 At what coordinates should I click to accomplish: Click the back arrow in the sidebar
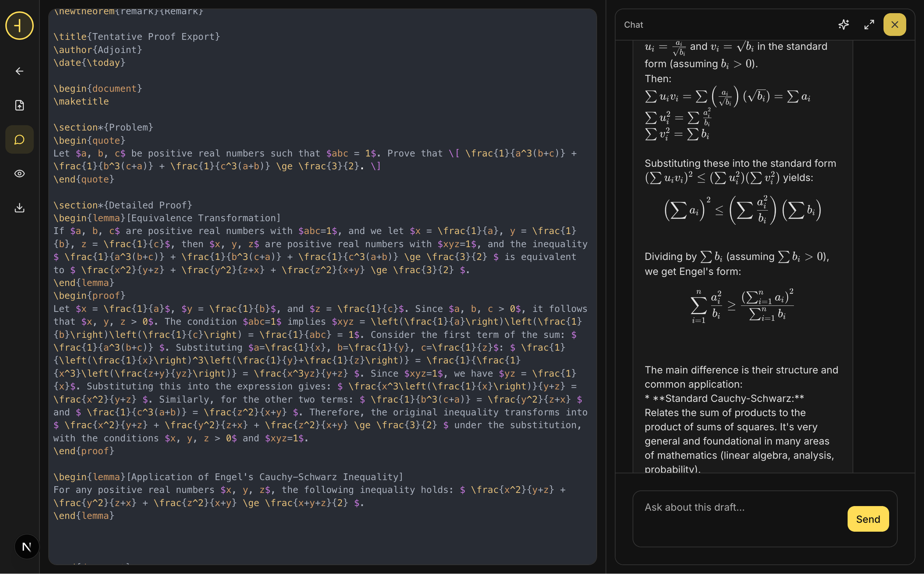click(x=19, y=71)
